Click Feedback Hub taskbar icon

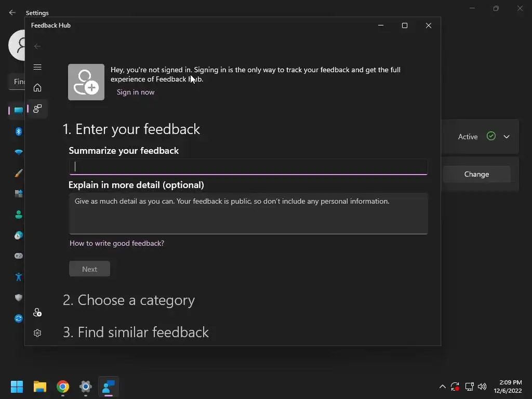click(x=109, y=387)
